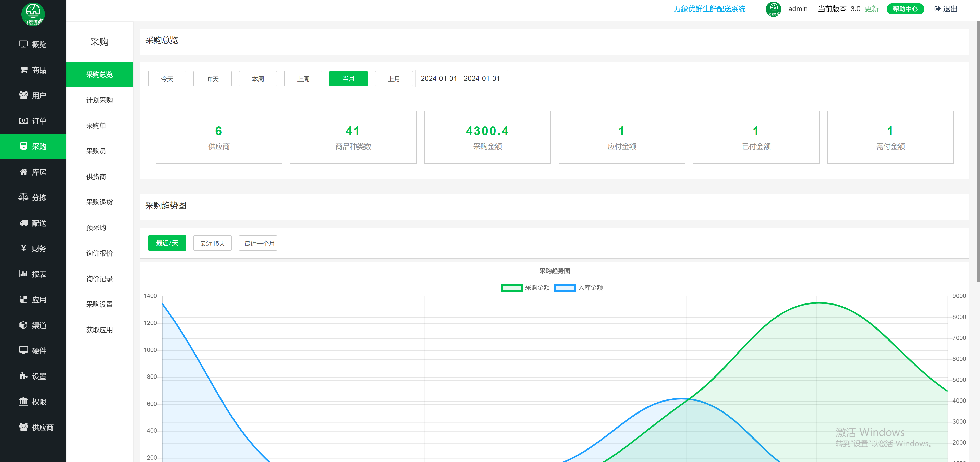
Task: Open 采购退货 in the submenu
Action: pos(99,202)
